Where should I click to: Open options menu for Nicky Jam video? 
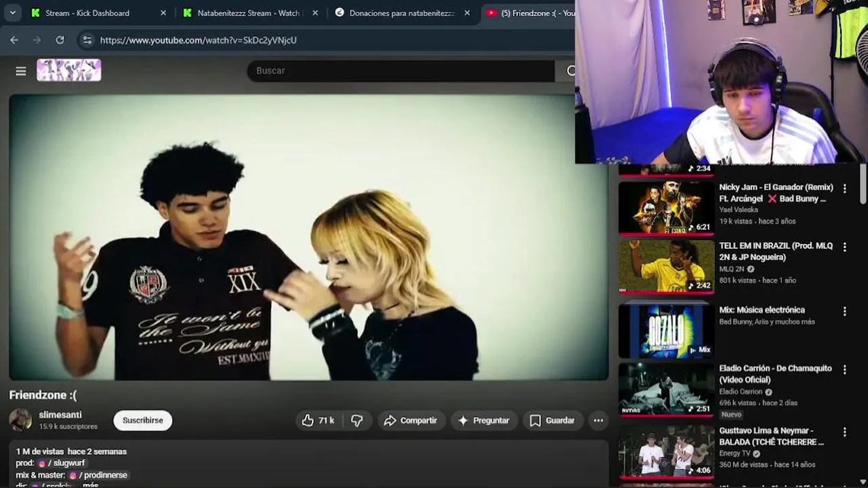(x=844, y=188)
